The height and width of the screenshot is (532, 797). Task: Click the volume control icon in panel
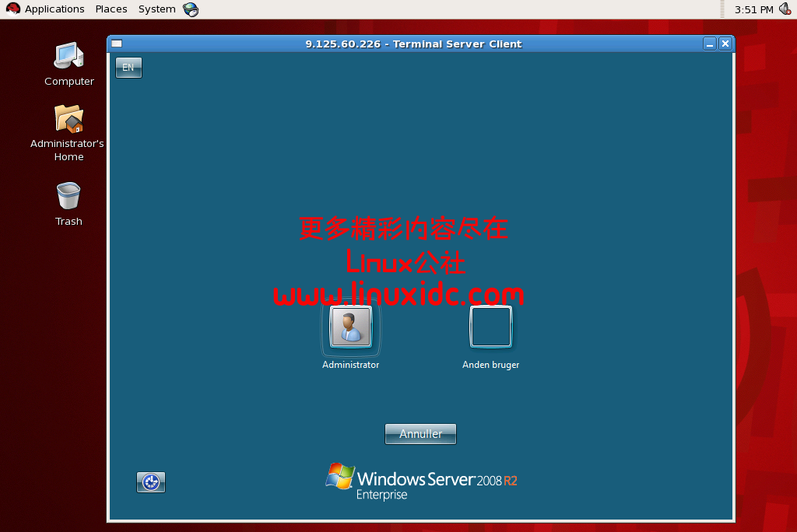point(785,9)
